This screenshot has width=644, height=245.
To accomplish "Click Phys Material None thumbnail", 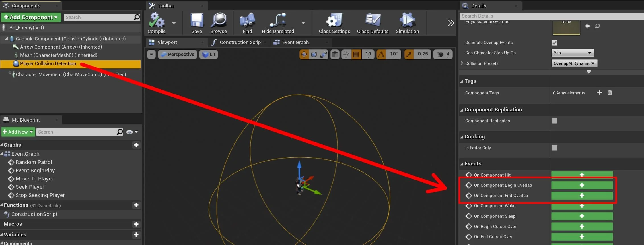I will (x=566, y=28).
